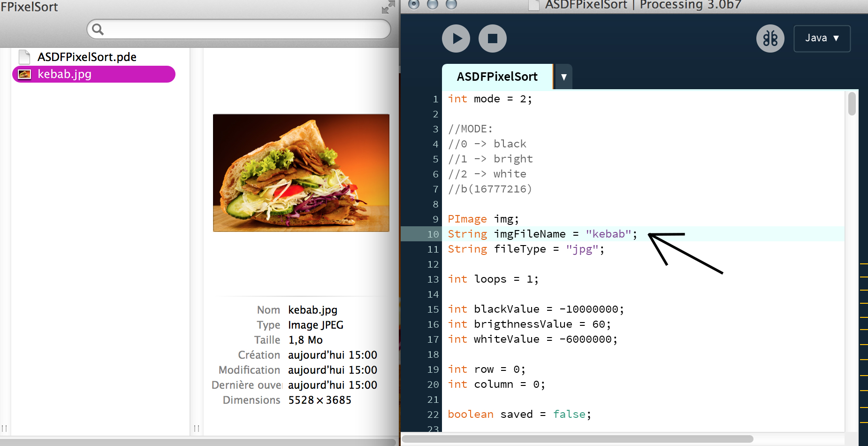Screen dimensions: 868x446
Task: Click line number 10 in gutter
Action: [x=433, y=234]
